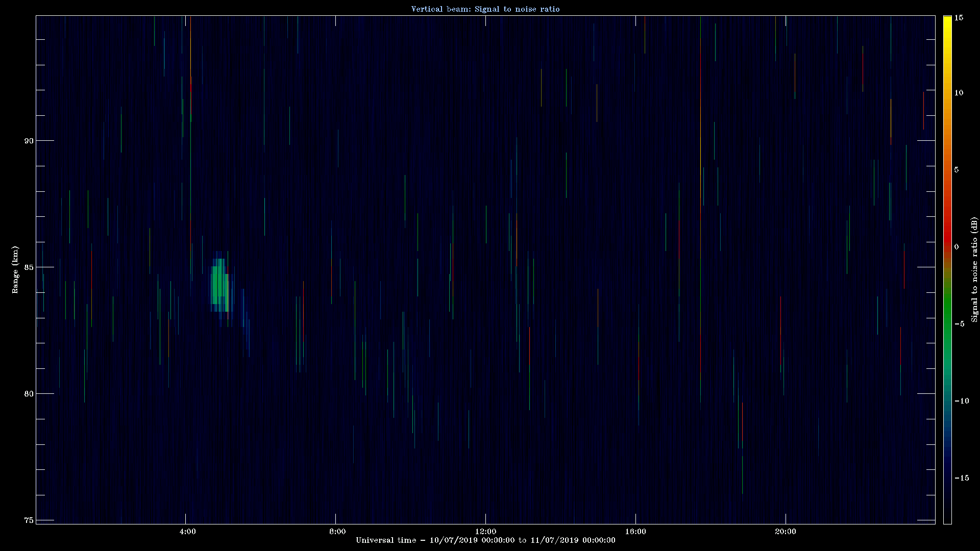This screenshot has height=551, width=980.
Task: Click the colorbar value 0 label
Action: click(957, 247)
